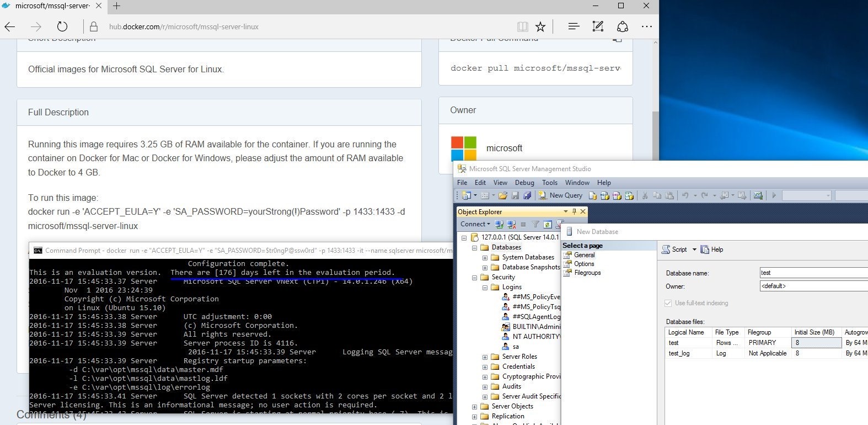Click Initial Size cell for test row
The width and height of the screenshot is (868, 425).
pos(816,343)
